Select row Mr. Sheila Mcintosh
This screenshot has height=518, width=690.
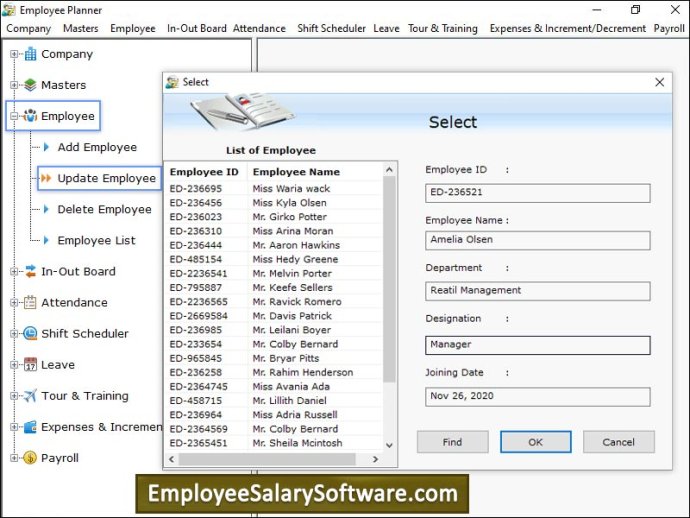273,443
